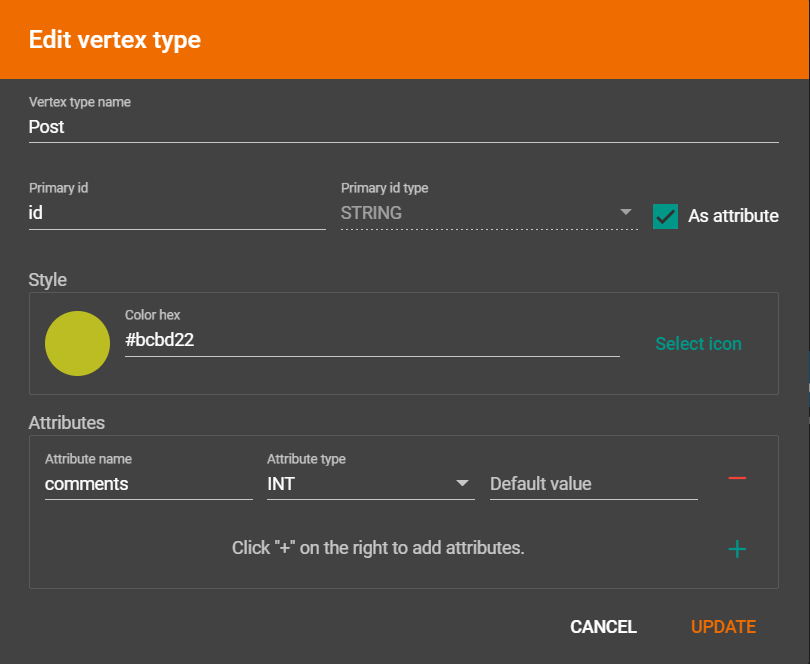
Task: Focus the Color hex #bcbd22 field
Action: pyautogui.click(x=371, y=340)
